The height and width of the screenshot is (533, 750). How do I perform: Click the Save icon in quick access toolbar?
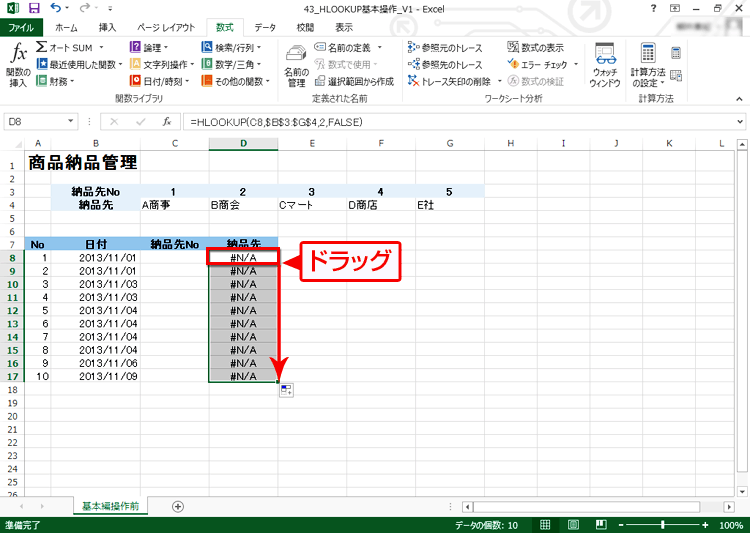click(x=34, y=8)
